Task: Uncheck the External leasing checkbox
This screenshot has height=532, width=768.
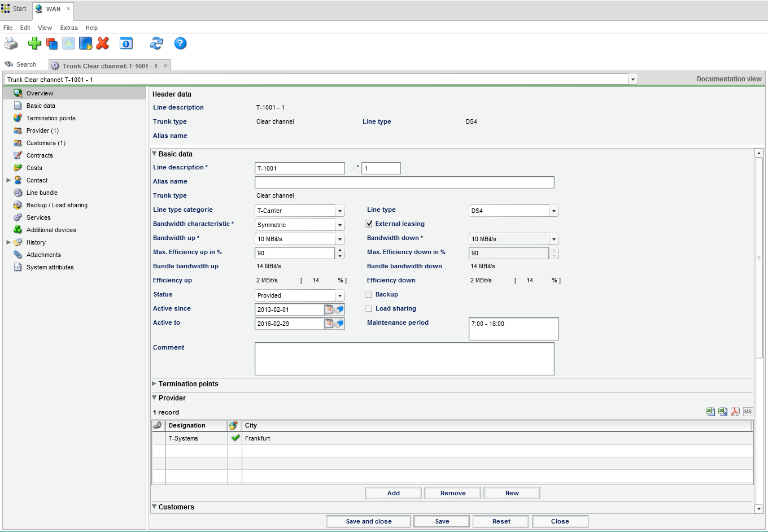Action: click(369, 224)
